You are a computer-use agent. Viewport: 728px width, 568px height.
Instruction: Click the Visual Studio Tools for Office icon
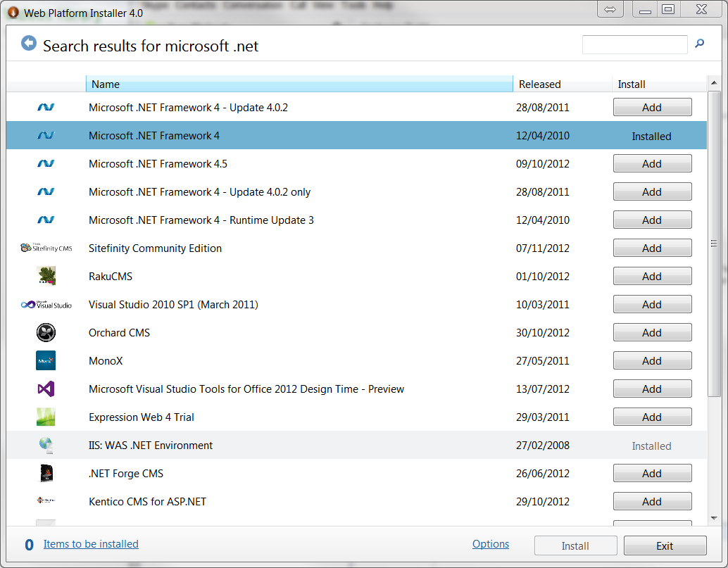[45, 389]
